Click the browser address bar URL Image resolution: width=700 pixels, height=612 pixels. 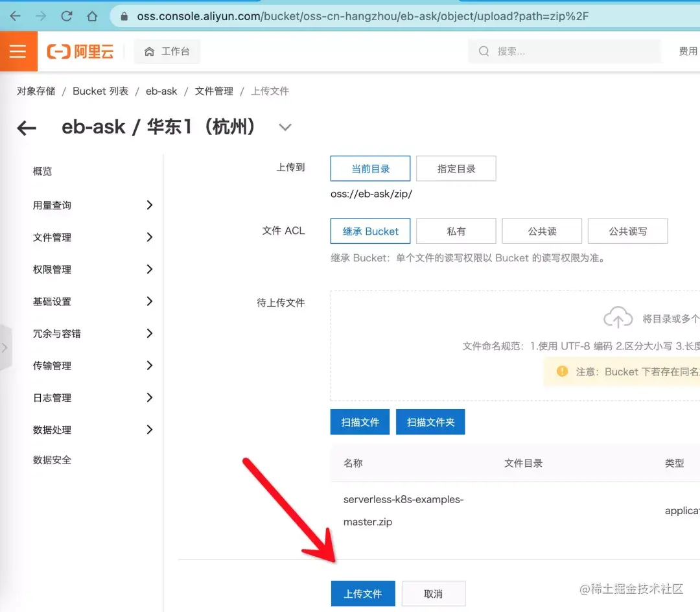coord(362,16)
